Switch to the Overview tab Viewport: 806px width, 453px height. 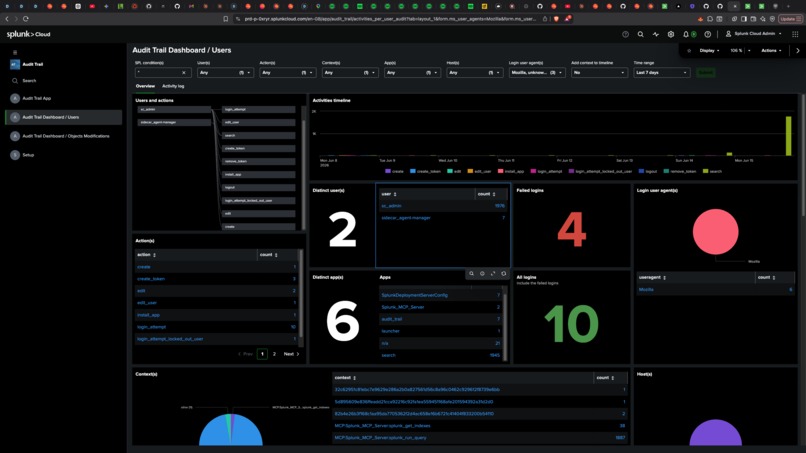[145, 86]
